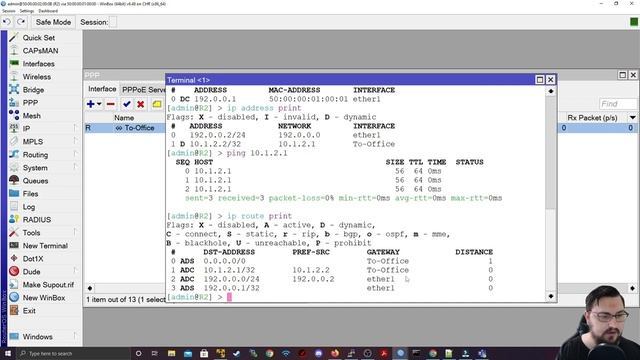The width and height of the screenshot is (640, 360).
Task: Open column selector dropdown next to Rx Packet
Action: tap(632, 118)
